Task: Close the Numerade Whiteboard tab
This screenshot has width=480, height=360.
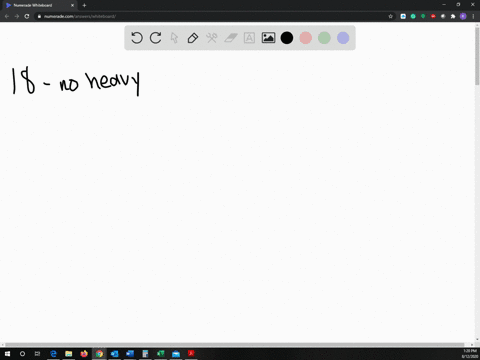Action: tap(72, 5)
